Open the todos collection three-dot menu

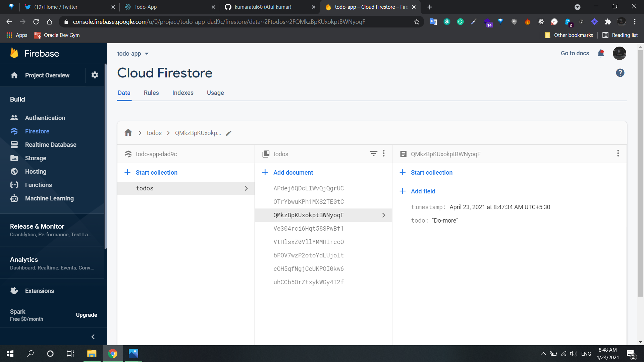tap(384, 154)
